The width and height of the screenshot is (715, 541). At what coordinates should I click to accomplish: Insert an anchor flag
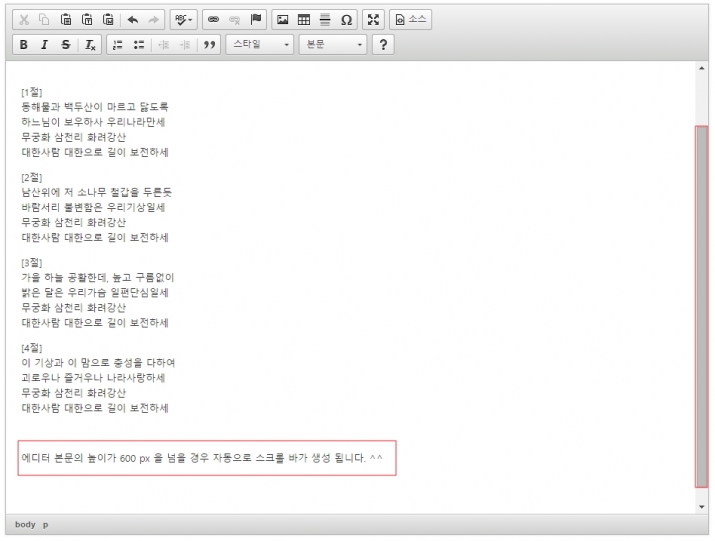click(x=256, y=20)
